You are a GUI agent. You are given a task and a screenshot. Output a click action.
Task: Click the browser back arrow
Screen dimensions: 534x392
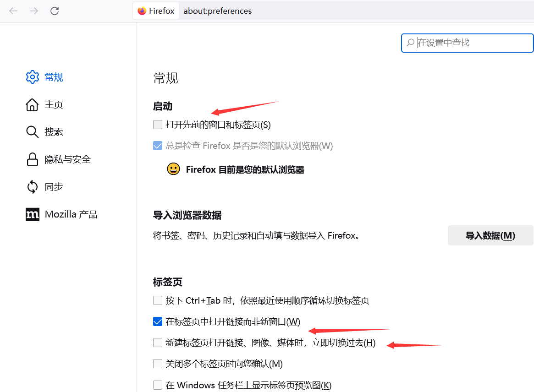point(13,11)
